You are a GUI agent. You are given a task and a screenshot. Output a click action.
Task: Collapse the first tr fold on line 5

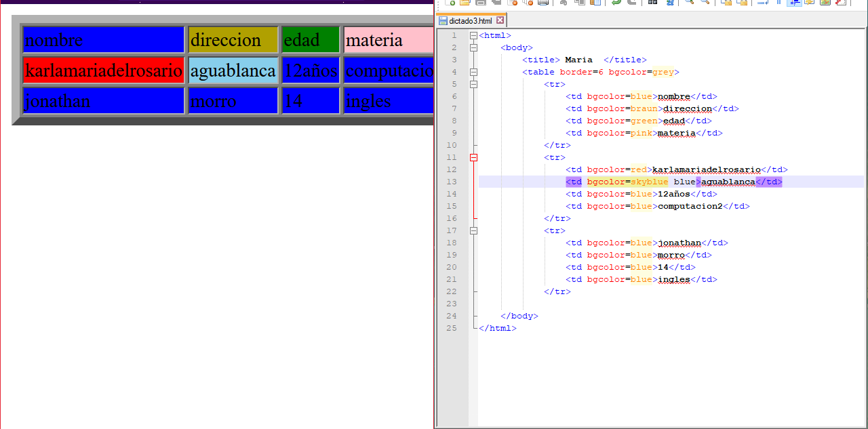(x=473, y=84)
